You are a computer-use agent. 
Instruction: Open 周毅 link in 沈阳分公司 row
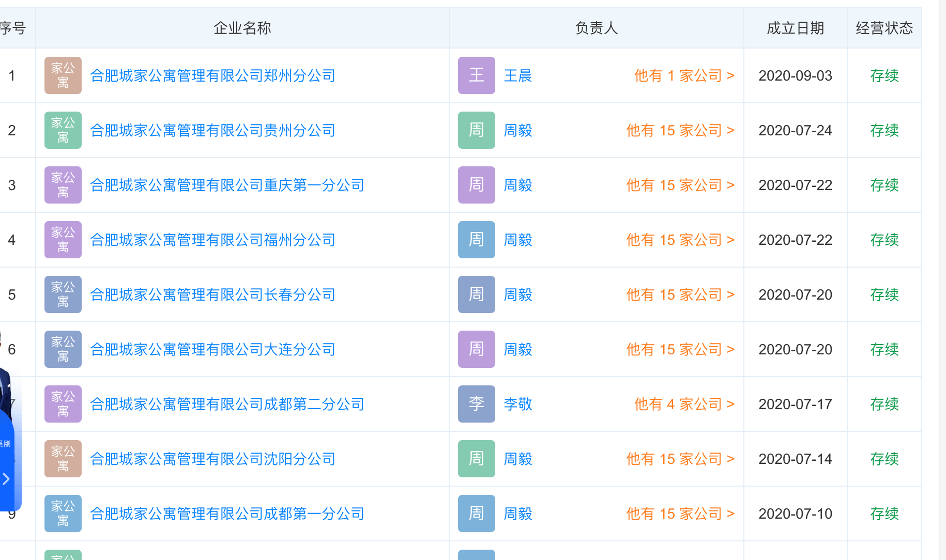(518, 459)
